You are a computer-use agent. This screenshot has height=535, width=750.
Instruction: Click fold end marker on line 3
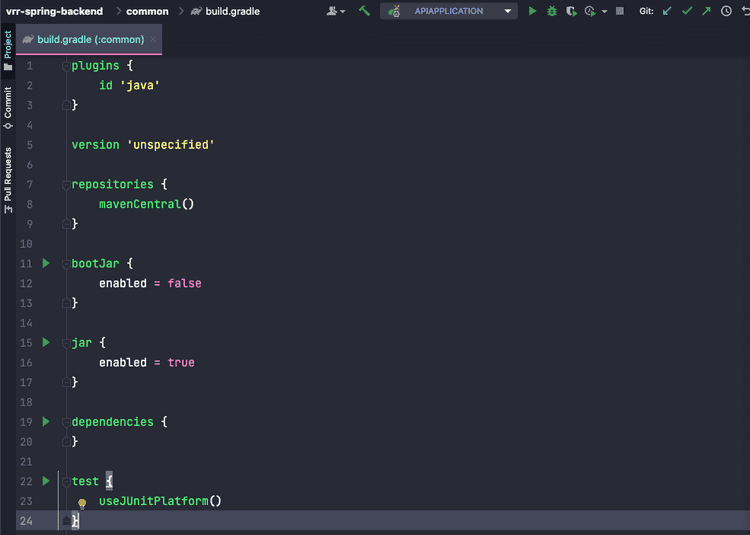tap(66, 105)
